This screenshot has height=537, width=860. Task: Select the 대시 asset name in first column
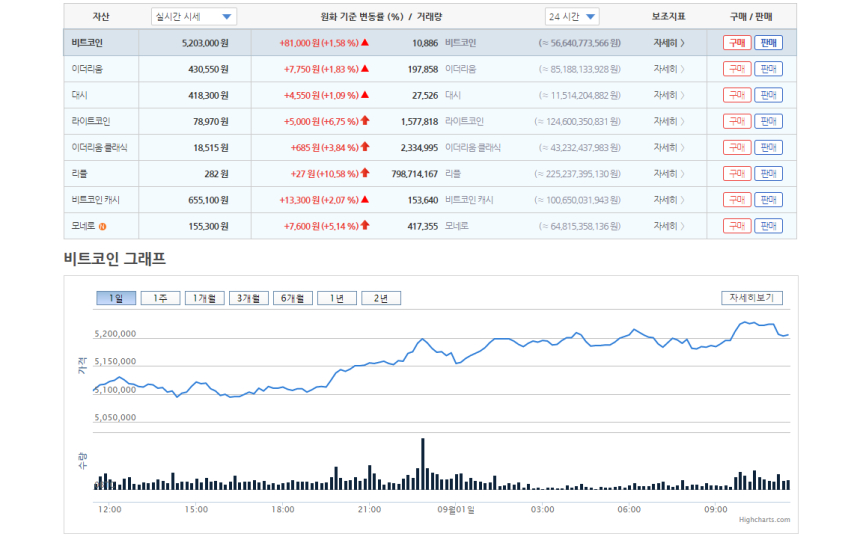[80, 95]
